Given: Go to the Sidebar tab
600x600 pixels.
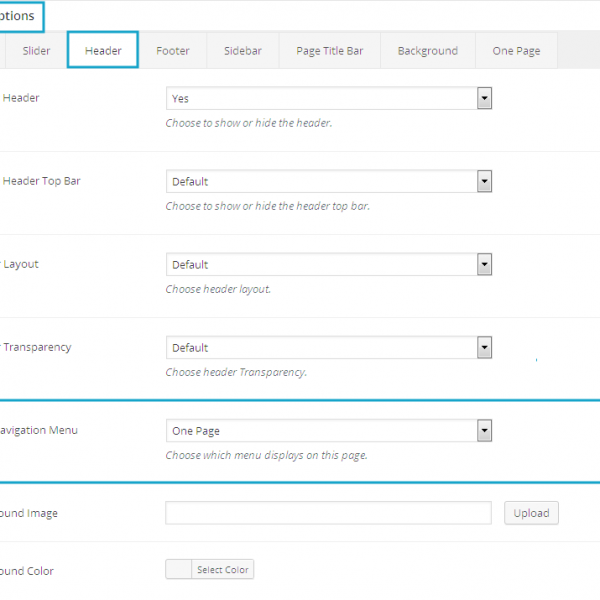Looking at the screenshot, I should [x=242, y=51].
